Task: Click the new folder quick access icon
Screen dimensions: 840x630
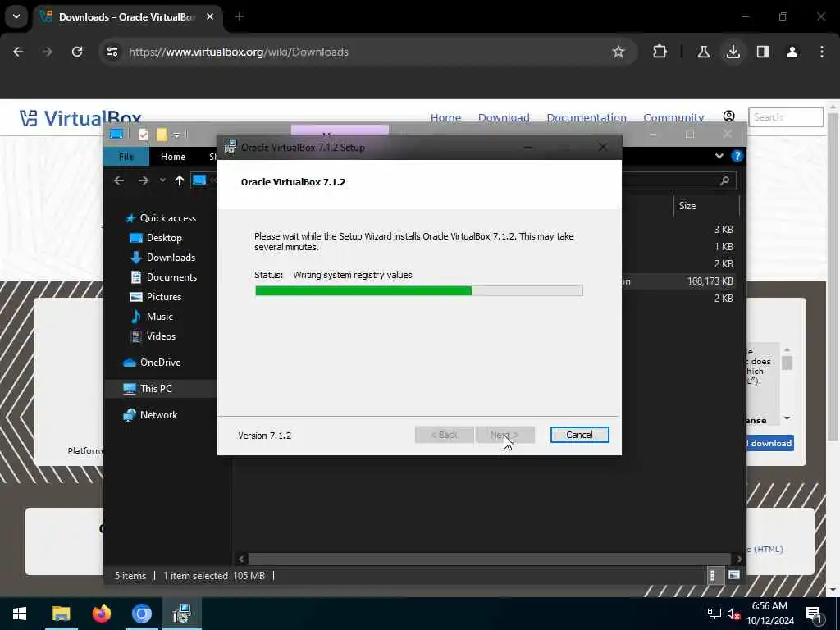Action: [162, 135]
